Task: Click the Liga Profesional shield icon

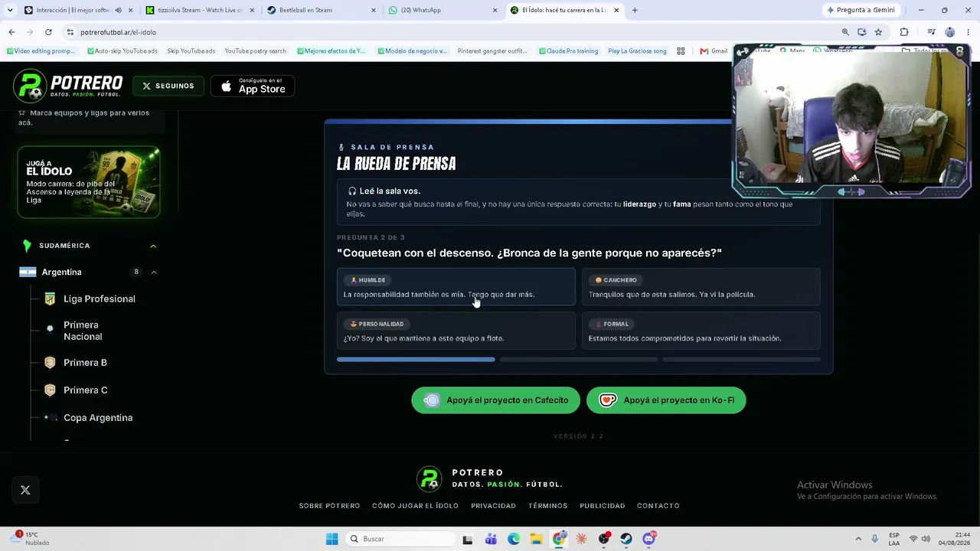Action: click(50, 298)
